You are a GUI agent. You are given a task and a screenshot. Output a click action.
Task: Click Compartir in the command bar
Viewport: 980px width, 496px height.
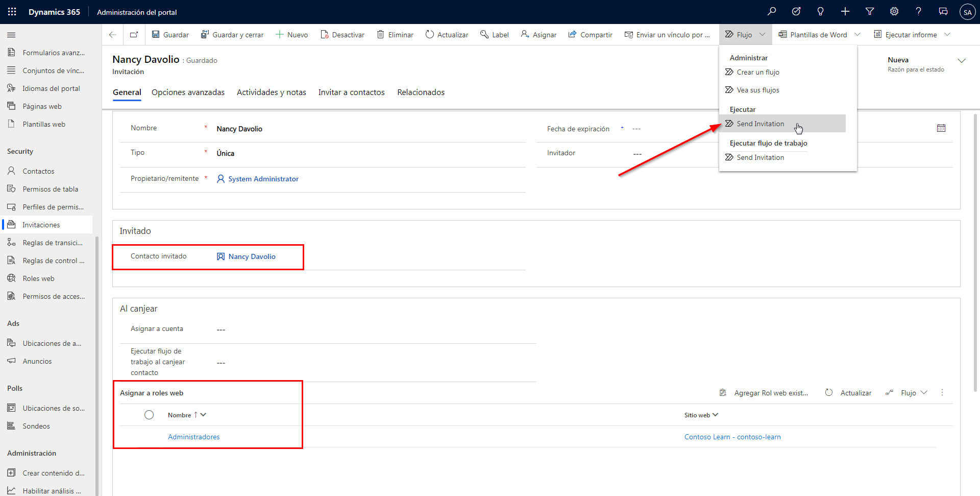(591, 35)
